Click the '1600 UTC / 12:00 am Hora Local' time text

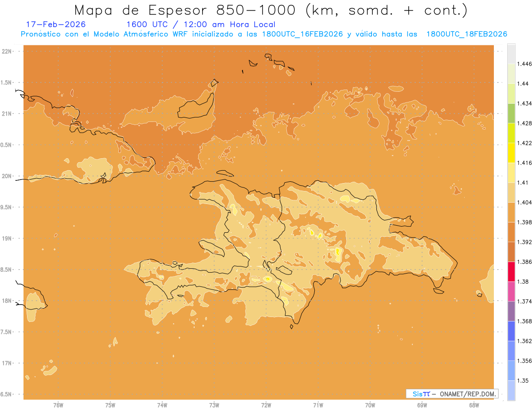201,24
